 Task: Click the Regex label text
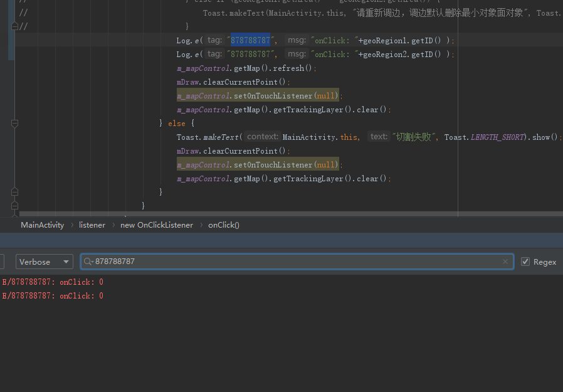[545, 262]
